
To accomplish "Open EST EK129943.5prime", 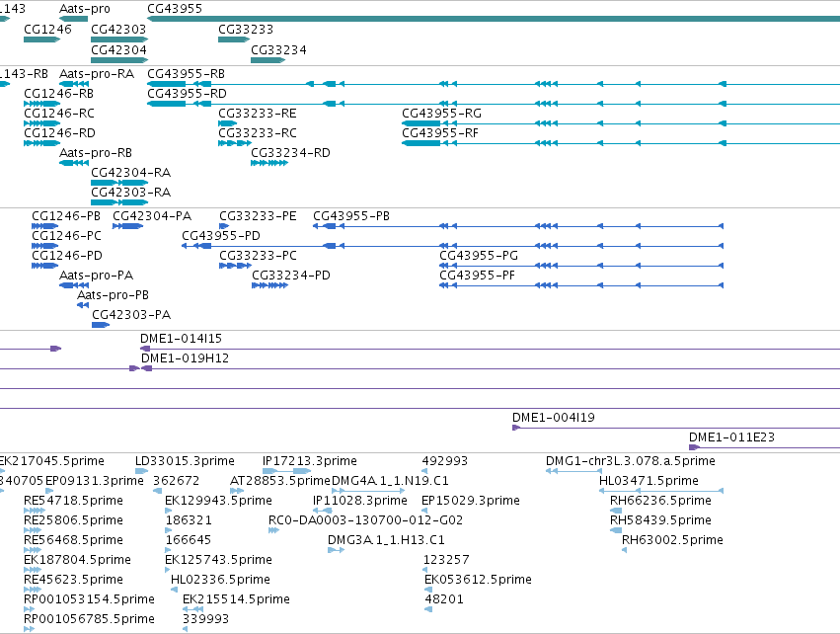I will (x=168, y=511).
